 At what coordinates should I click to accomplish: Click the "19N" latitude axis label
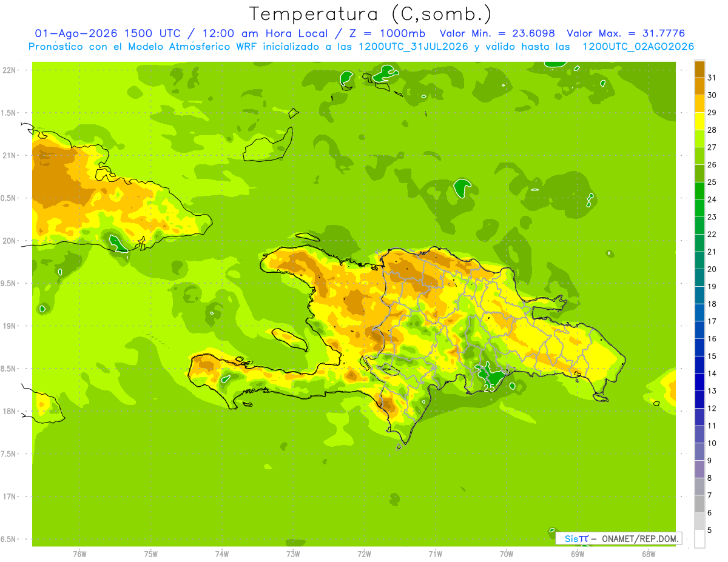tap(9, 326)
